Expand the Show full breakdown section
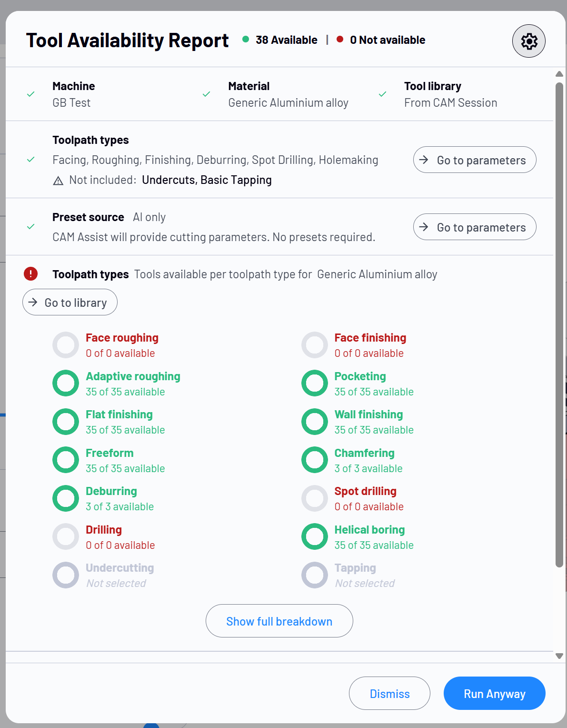 point(279,621)
